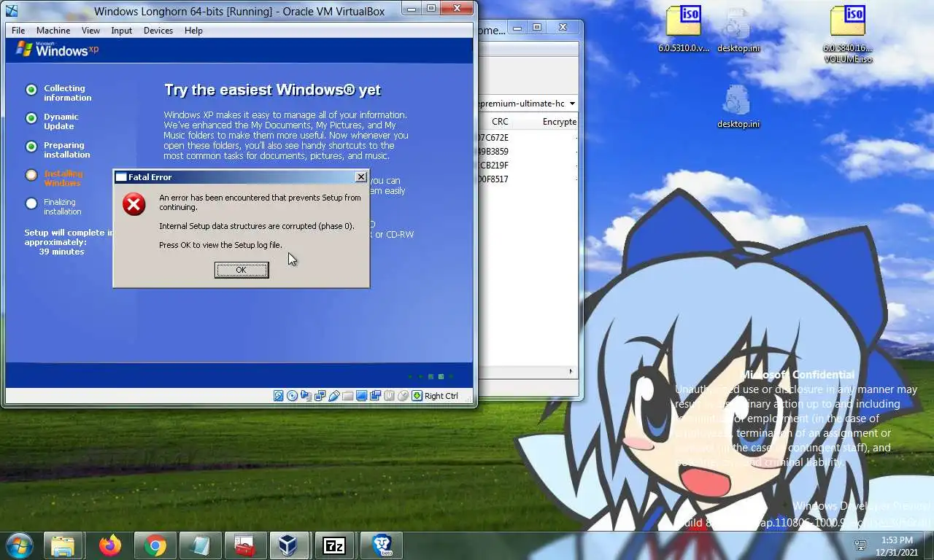Click the USB devices indicator in VirtualBox
The width and height of the screenshot is (934, 560).
[334, 395]
